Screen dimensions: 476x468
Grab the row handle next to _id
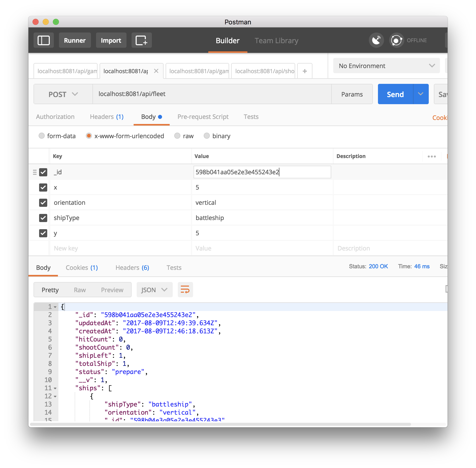pos(35,172)
